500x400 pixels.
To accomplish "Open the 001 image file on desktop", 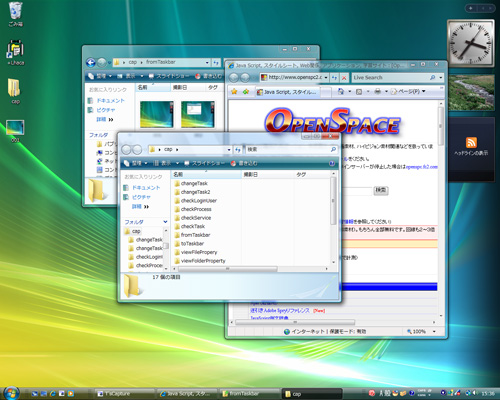I will (15, 131).
